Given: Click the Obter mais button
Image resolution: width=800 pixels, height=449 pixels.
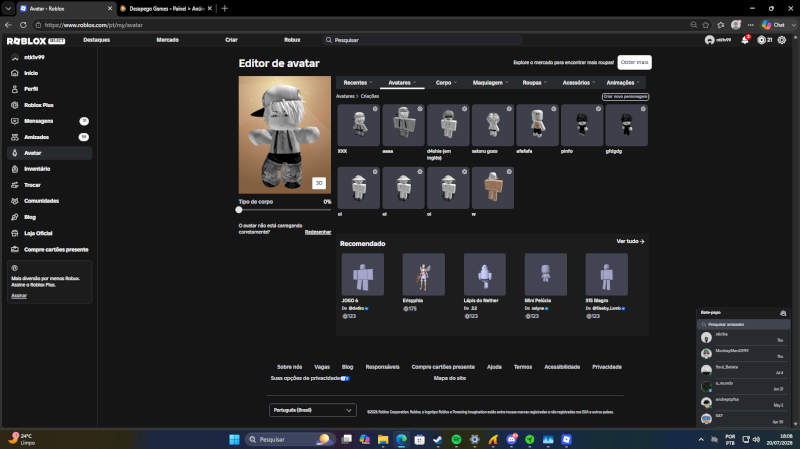Looking at the screenshot, I should point(634,62).
